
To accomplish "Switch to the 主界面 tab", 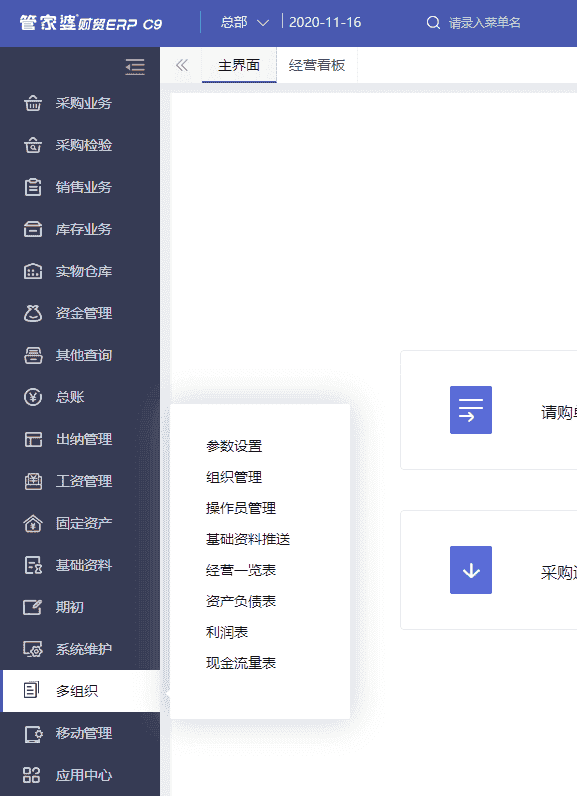I will pyautogui.click(x=239, y=65).
